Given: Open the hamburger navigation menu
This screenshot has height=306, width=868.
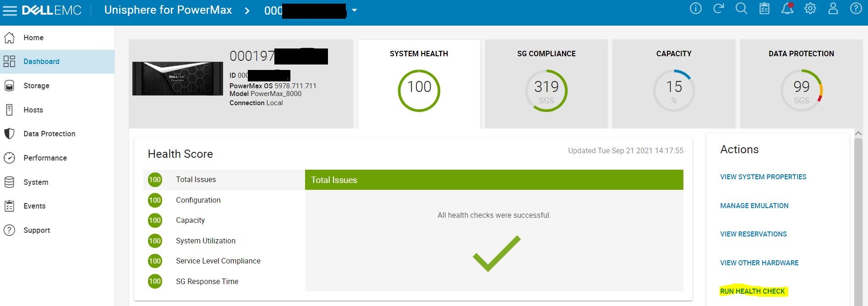Looking at the screenshot, I should pos(10,10).
